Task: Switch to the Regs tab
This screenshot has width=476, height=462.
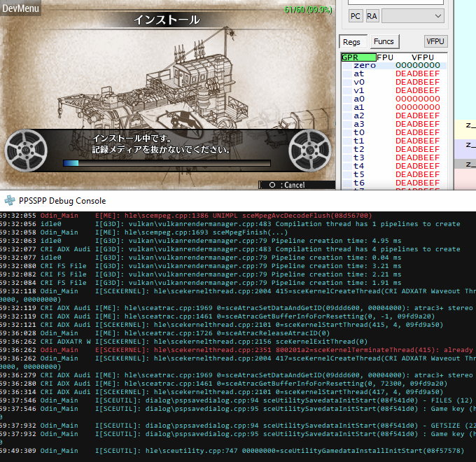Action: point(352,42)
